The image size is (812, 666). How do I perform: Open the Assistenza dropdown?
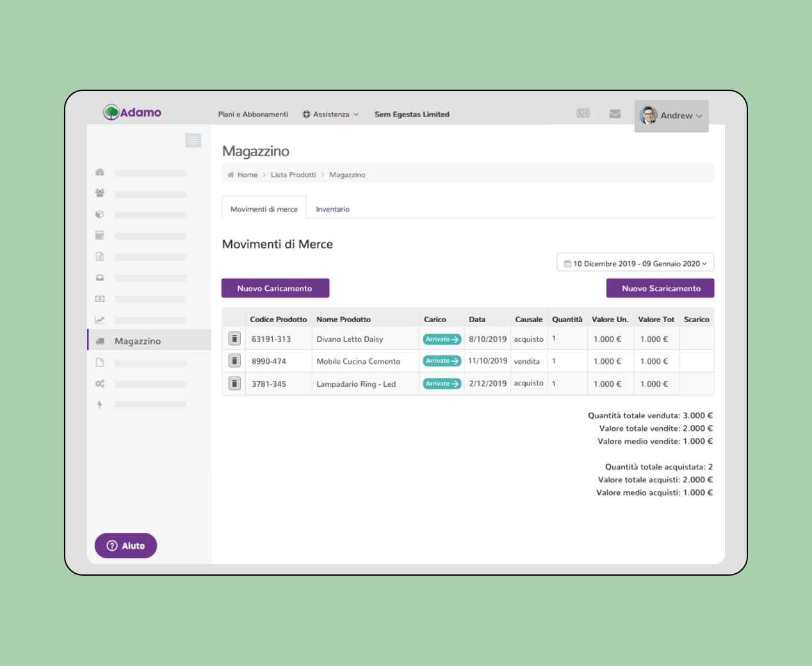[330, 114]
